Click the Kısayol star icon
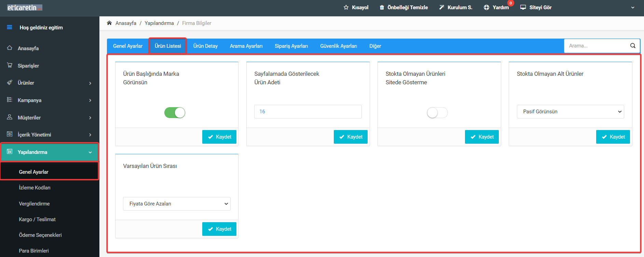The height and width of the screenshot is (257, 644). [x=346, y=8]
